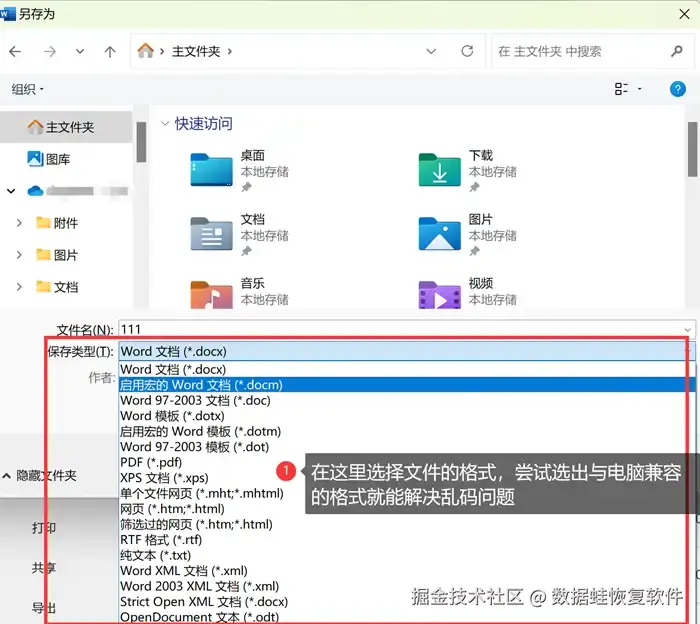Expand the chevron after 主文件夹 breadcrumb

pyautogui.click(x=230, y=52)
